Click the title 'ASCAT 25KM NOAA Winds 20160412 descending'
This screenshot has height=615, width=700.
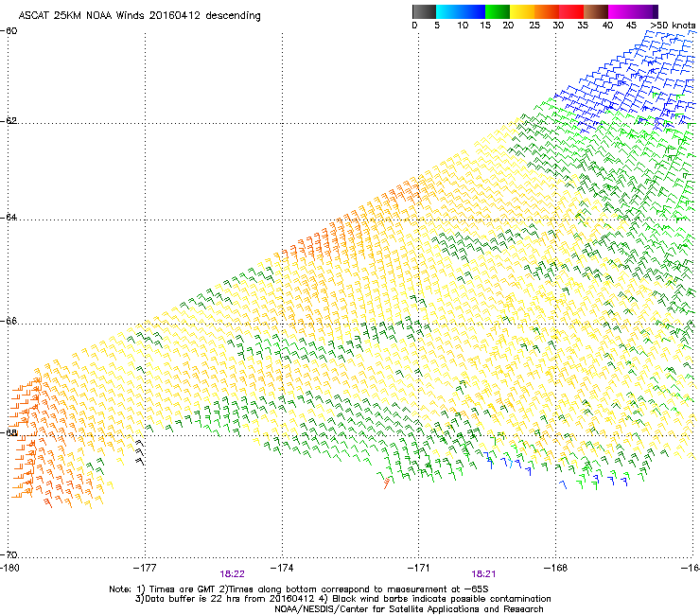click(139, 15)
